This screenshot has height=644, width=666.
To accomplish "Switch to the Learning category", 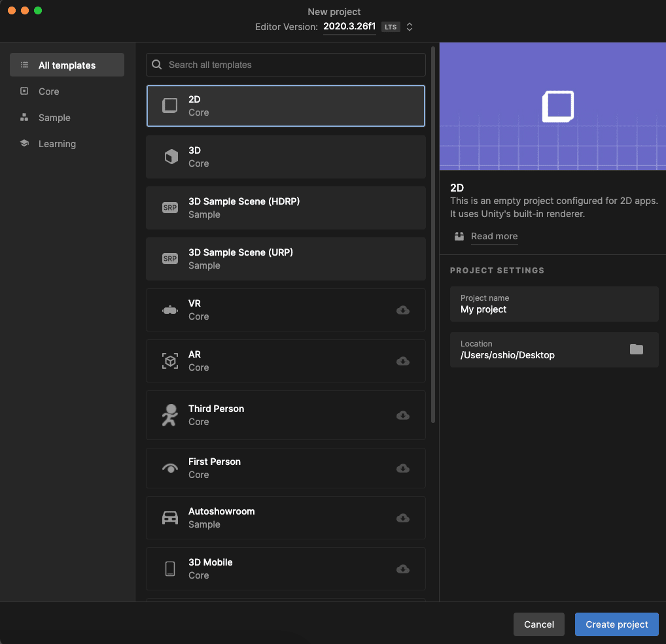I will [x=67, y=143].
